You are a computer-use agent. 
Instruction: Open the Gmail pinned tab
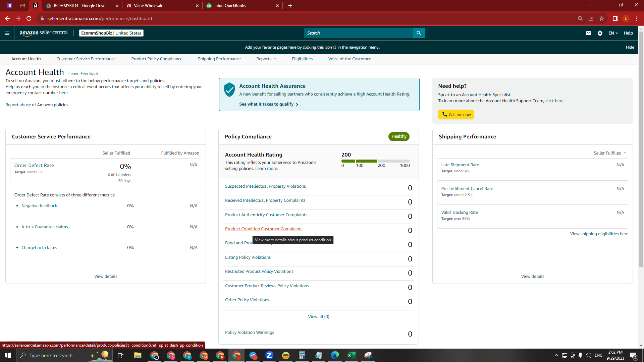[x=22, y=6]
